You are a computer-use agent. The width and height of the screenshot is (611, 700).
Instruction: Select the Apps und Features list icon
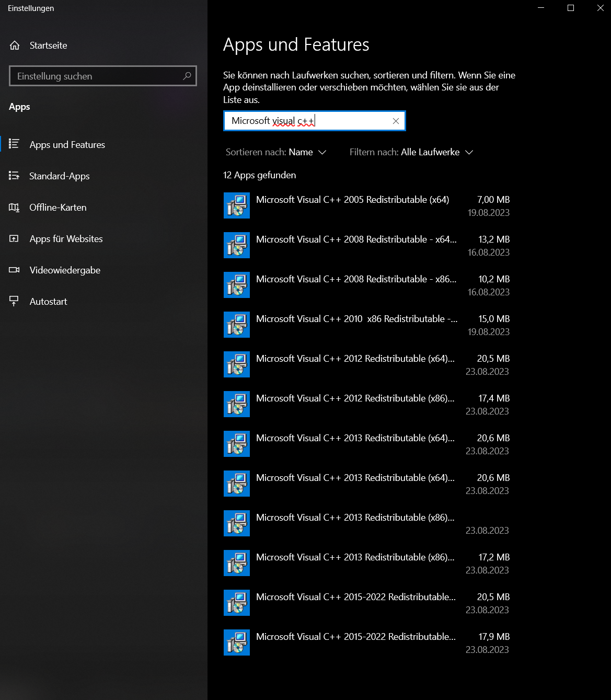pos(14,144)
